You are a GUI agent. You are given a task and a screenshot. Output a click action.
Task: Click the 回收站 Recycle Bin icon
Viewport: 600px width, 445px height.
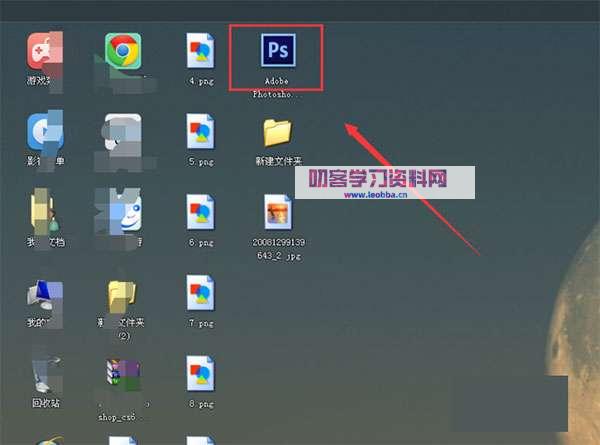[x=44, y=375]
